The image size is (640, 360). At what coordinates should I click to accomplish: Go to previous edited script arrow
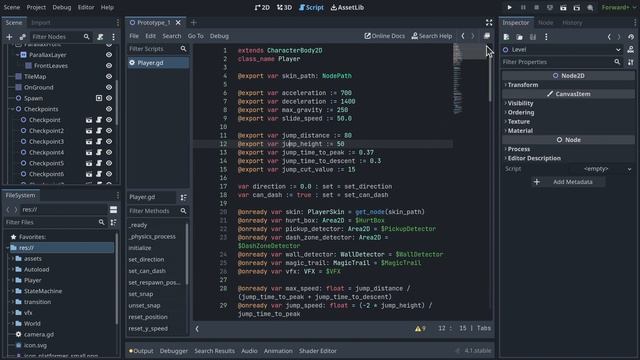pos(463,36)
